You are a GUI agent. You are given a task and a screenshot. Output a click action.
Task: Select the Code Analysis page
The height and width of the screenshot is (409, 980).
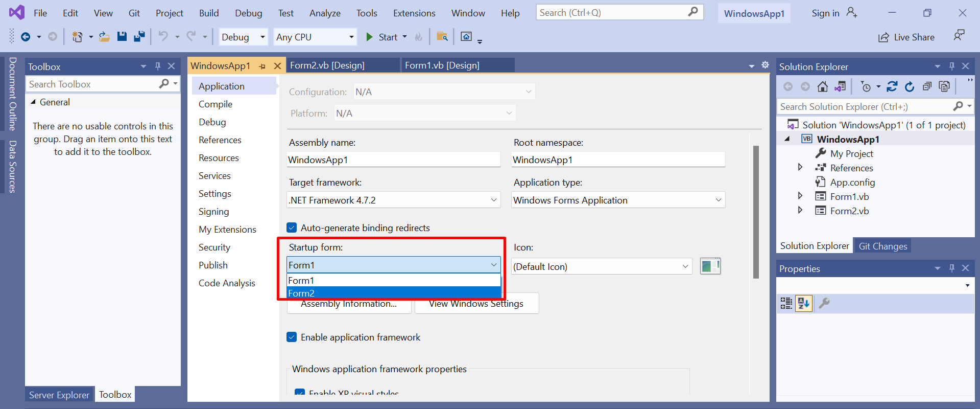click(x=227, y=283)
